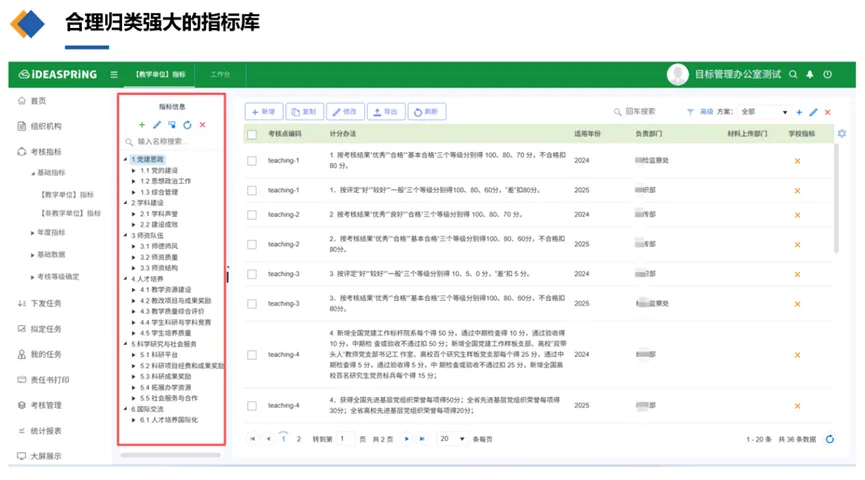Click the 导出 button

386,112
